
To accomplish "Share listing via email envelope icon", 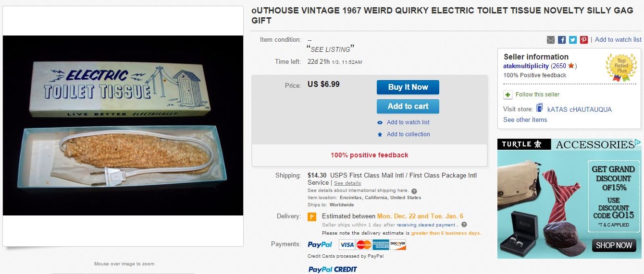I will (551, 40).
